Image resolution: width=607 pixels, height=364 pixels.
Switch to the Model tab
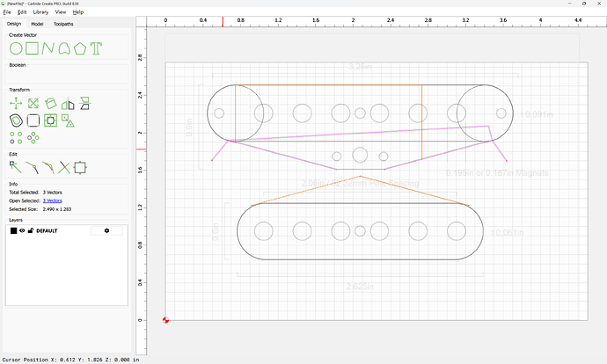tap(37, 24)
